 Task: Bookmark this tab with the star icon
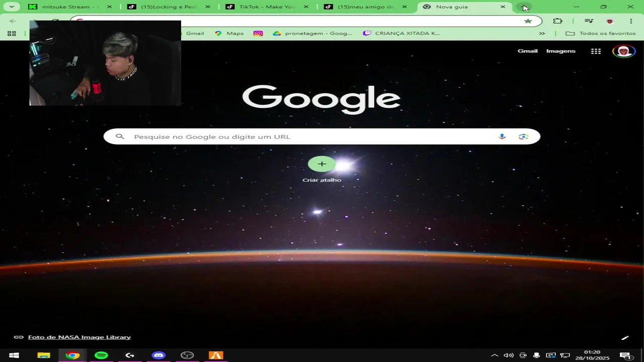tap(528, 21)
